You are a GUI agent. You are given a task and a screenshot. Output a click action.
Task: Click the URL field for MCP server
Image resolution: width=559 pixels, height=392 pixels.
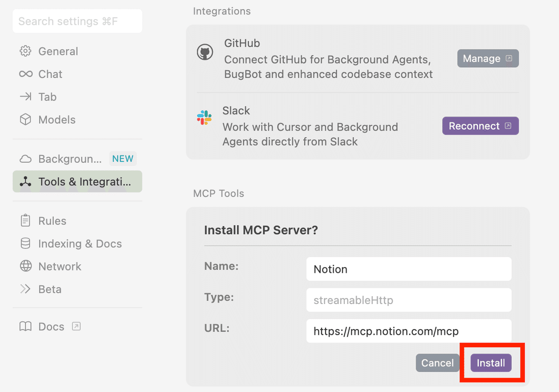[409, 331]
